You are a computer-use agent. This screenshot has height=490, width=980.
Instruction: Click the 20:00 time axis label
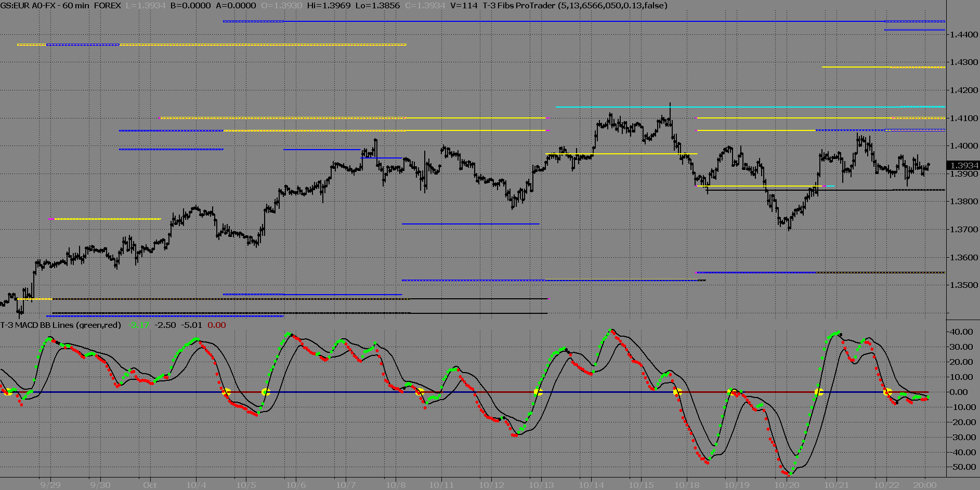pos(925,485)
